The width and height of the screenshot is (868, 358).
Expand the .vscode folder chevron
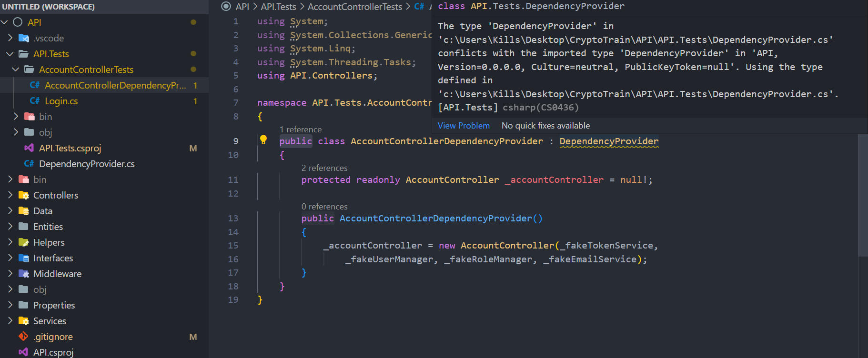point(10,38)
